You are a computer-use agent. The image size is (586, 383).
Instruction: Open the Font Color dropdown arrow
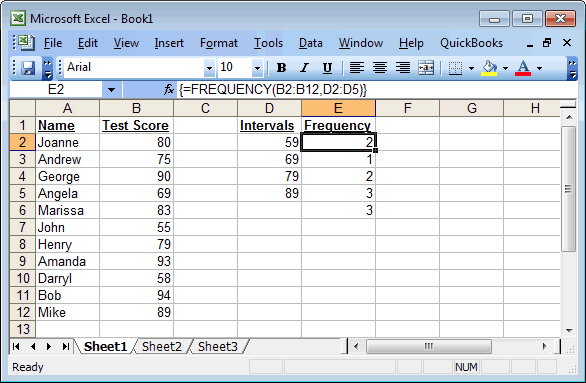coord(539,68)
